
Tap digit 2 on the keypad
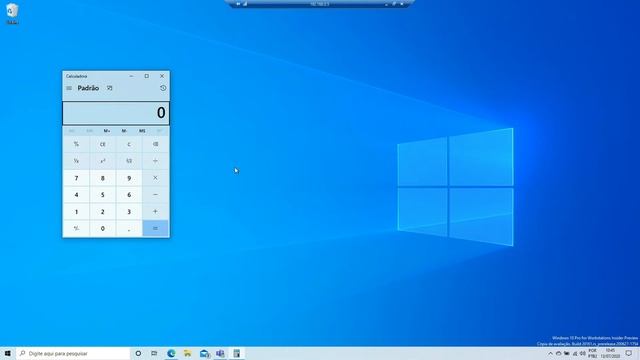tap(102, 211)
